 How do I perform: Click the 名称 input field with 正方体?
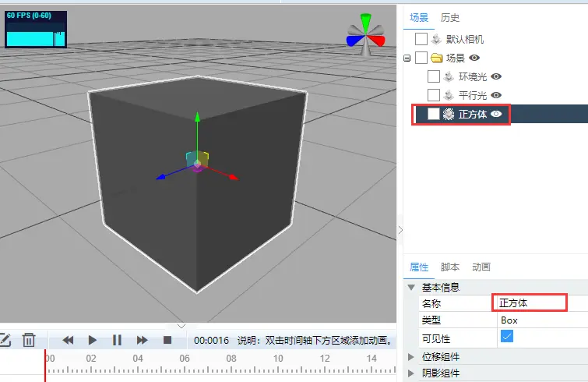click(530, 302)
